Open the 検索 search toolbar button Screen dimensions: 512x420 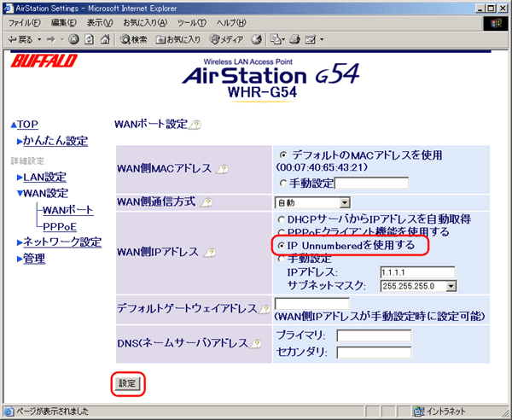pos(133,40)
